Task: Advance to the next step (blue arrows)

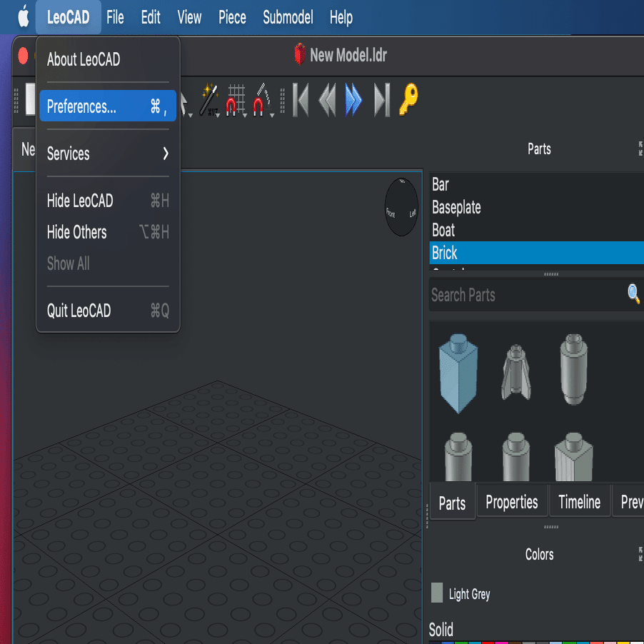Action: (x=353, y=100)
